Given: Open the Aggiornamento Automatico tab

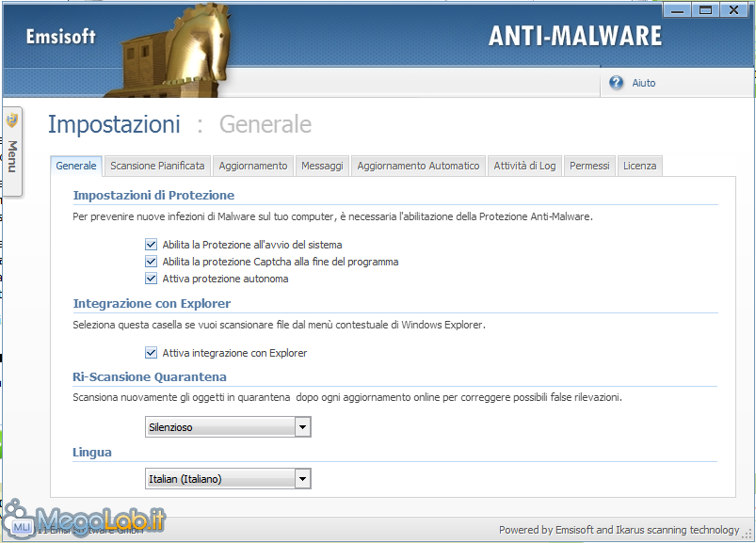Looking at the screenshot, I should [x=418, y=166].
